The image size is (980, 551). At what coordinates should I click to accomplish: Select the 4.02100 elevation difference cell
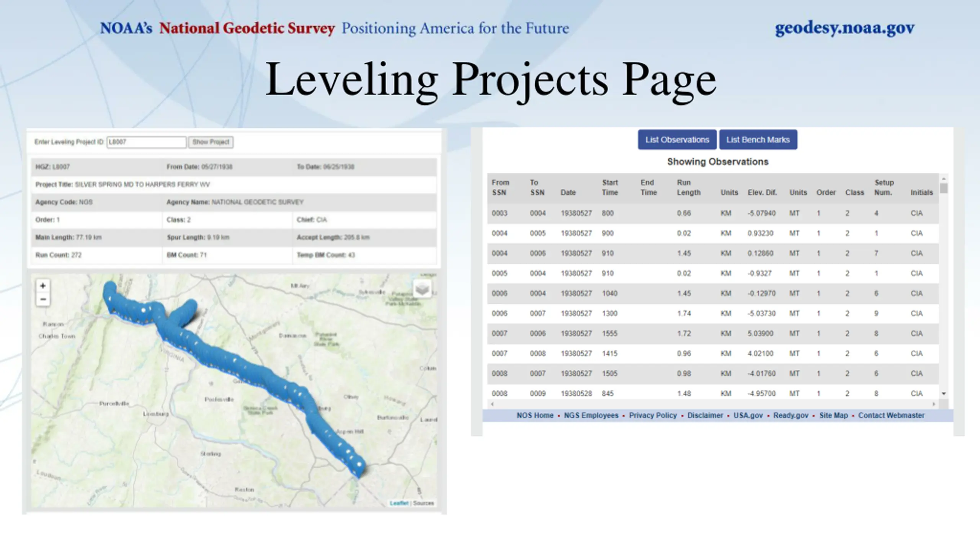pos(760,354)
